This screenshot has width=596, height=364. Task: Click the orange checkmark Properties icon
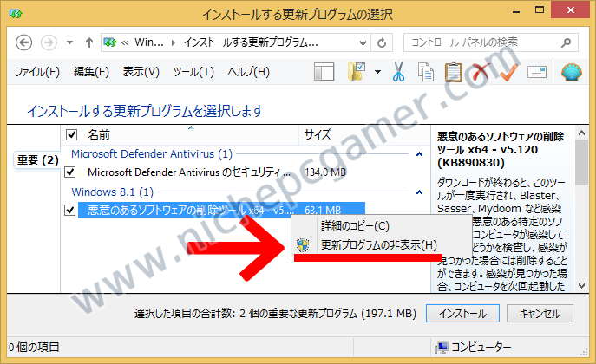tap(508, 72)
